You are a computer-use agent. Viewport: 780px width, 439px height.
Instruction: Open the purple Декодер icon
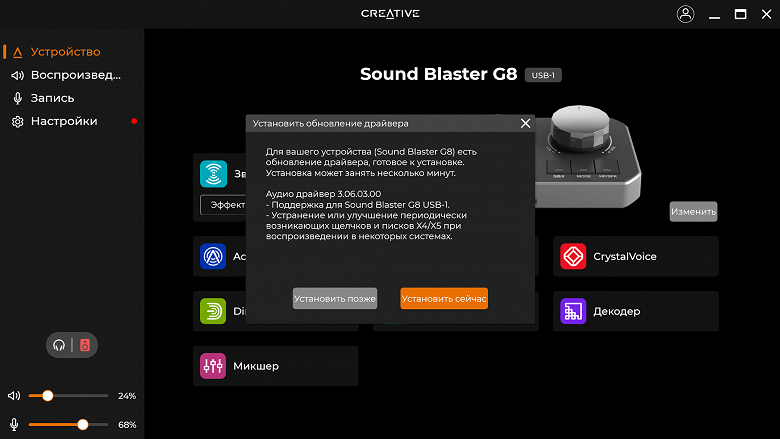click(x=573, y=311)
